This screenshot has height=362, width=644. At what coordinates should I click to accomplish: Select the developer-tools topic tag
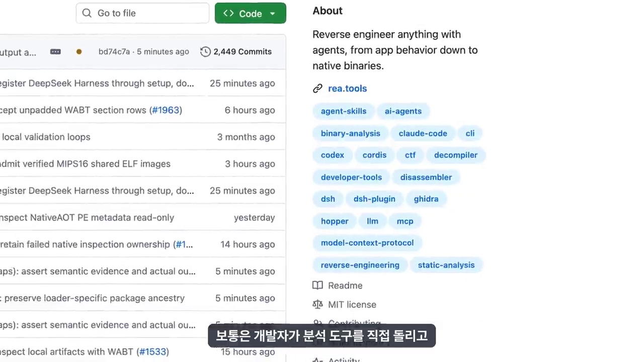click(x=351, y=177)
